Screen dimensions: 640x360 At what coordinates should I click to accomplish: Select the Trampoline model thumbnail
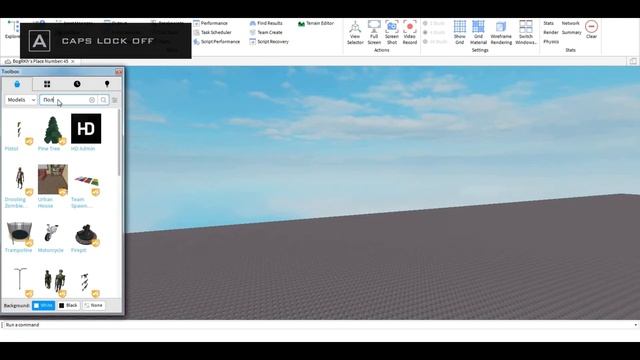pyautogui.click(x=19, y=233)
